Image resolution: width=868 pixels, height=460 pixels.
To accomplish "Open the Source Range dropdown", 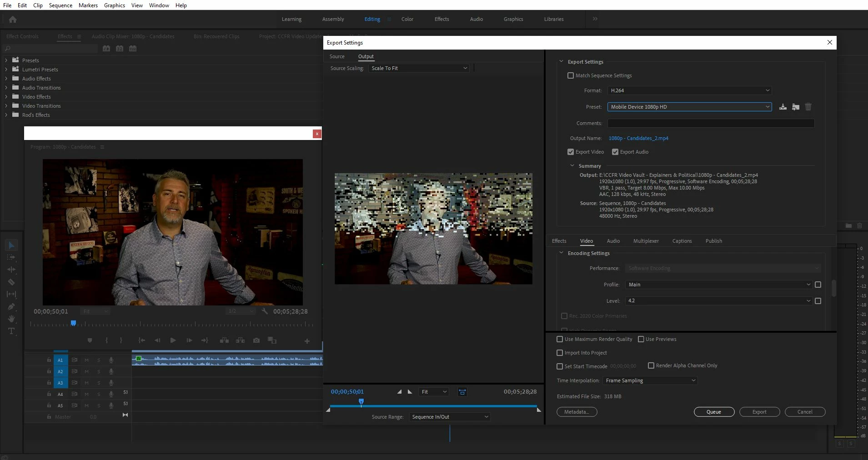I will pyautogui.click(x=449, y=417).
